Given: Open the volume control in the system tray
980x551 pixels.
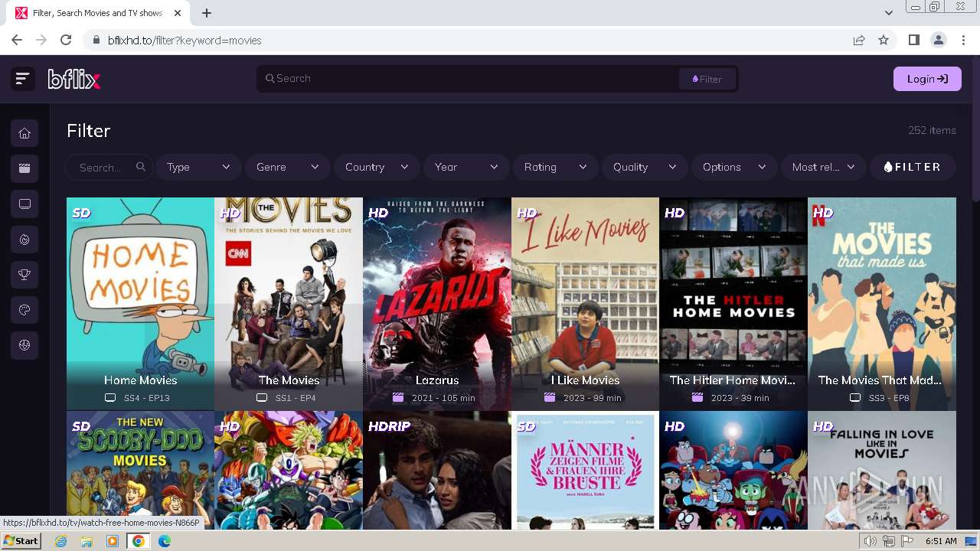Looking at the screenshot, I should pyautogui.click(x=870, y=541).
